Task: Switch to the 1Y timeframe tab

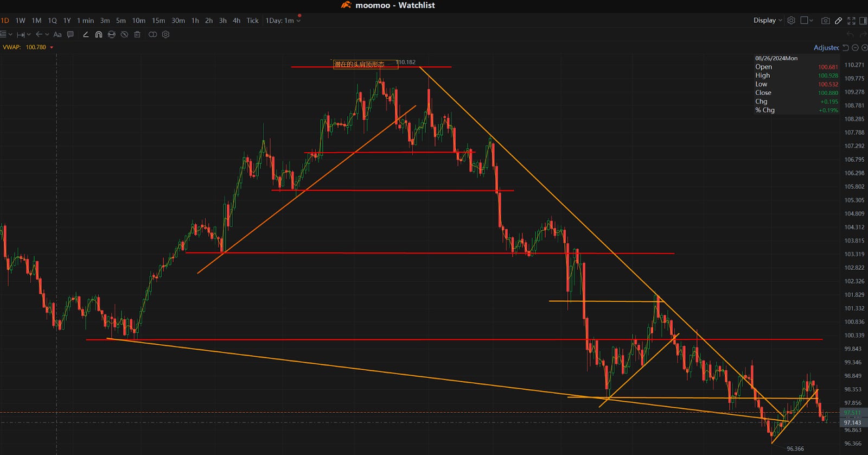Action: [67, 21]
